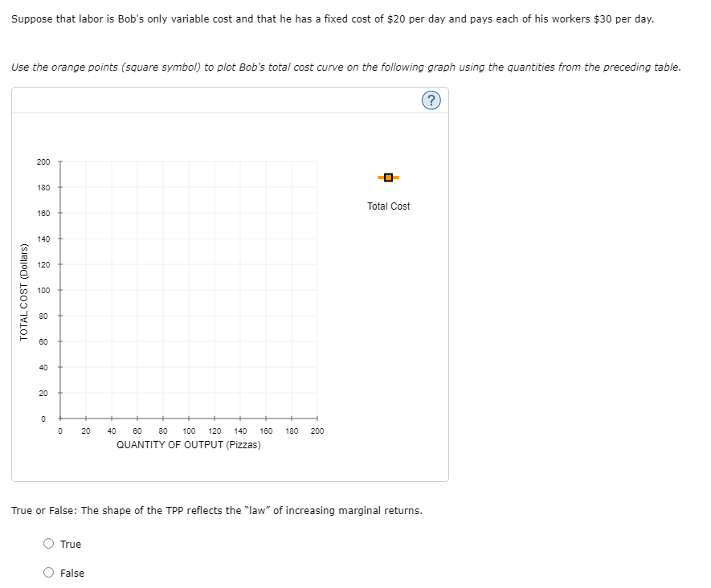Click the 200 mark on the vertical axis
Image resolution: width=711 pixels, height=588 pixels.
tap(42, 161)
